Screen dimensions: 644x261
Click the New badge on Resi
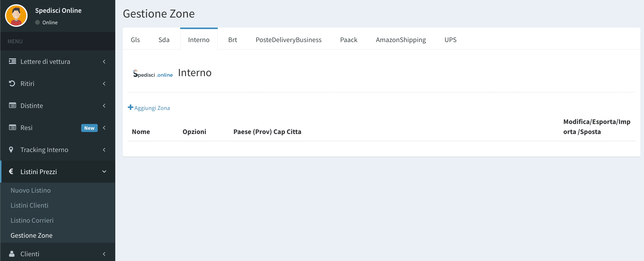(89, 128)
